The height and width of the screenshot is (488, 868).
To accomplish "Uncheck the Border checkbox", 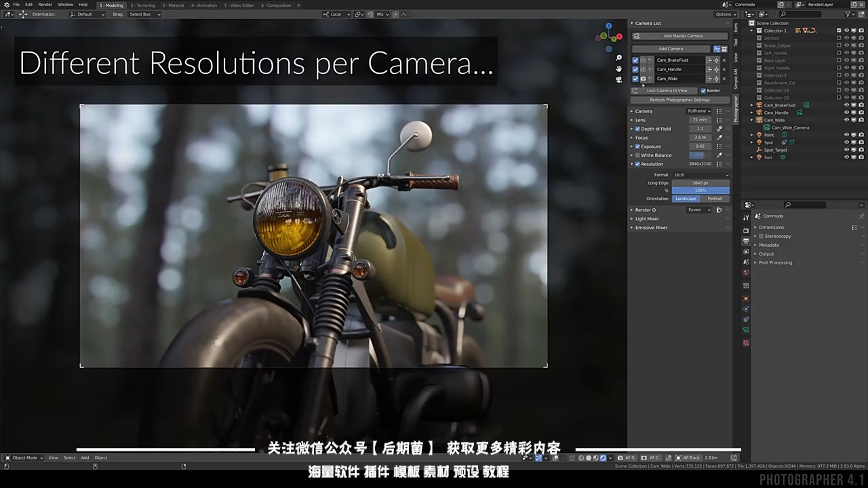I will pyautogui.click(x=703, y=90).
